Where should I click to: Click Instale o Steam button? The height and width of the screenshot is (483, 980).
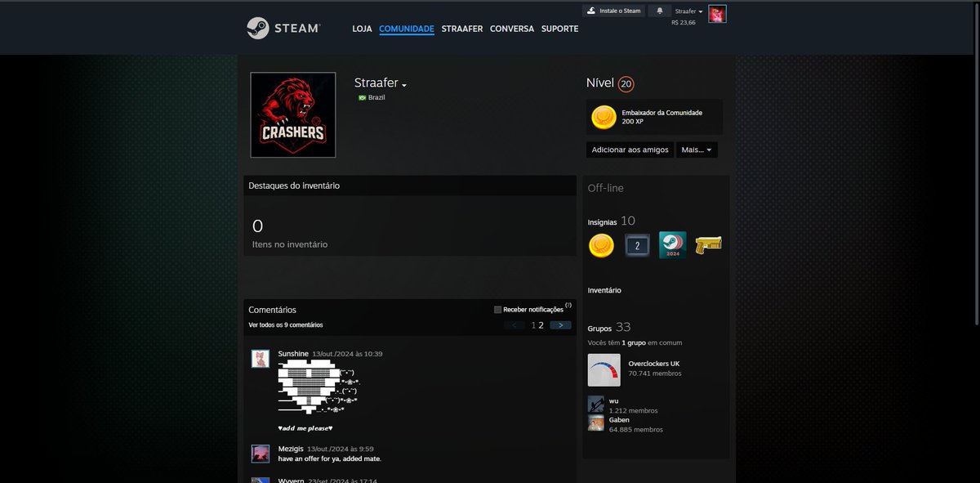pyautogui.click(x=613, y=11)
